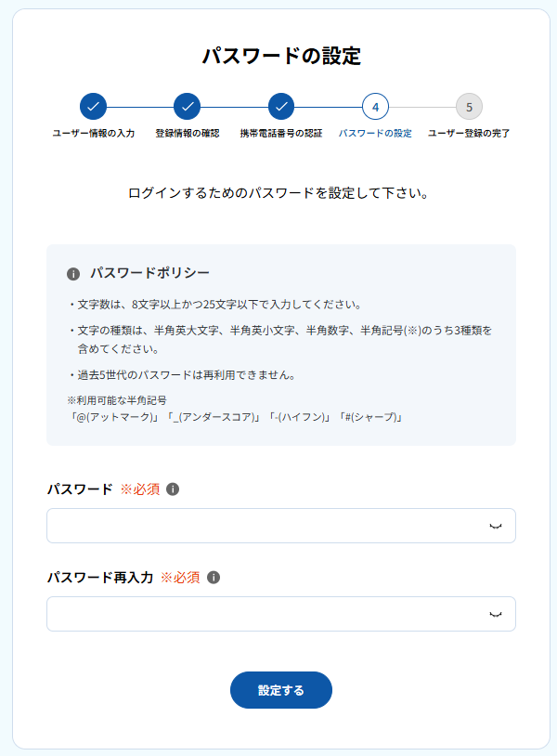Select the 登録情報の確認 step label
This screenshot has width=557, height=756.
click(188, 133)
